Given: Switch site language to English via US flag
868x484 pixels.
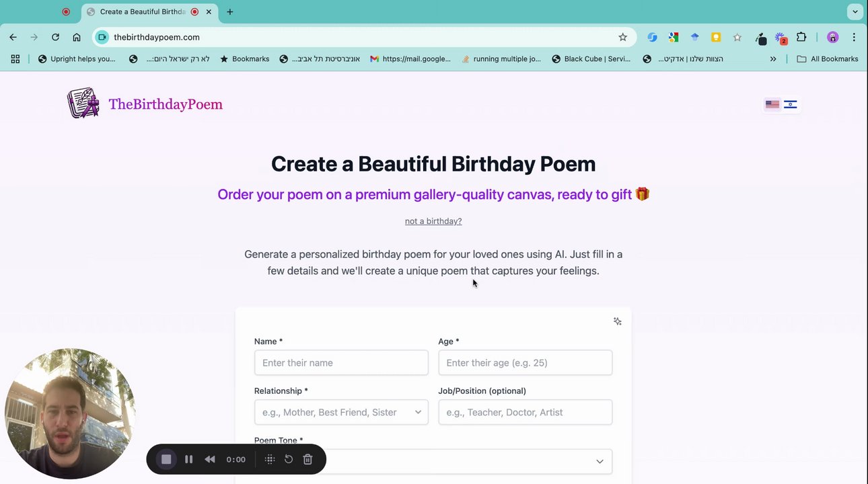Looking at the screenshot, I should coord(772,104).
